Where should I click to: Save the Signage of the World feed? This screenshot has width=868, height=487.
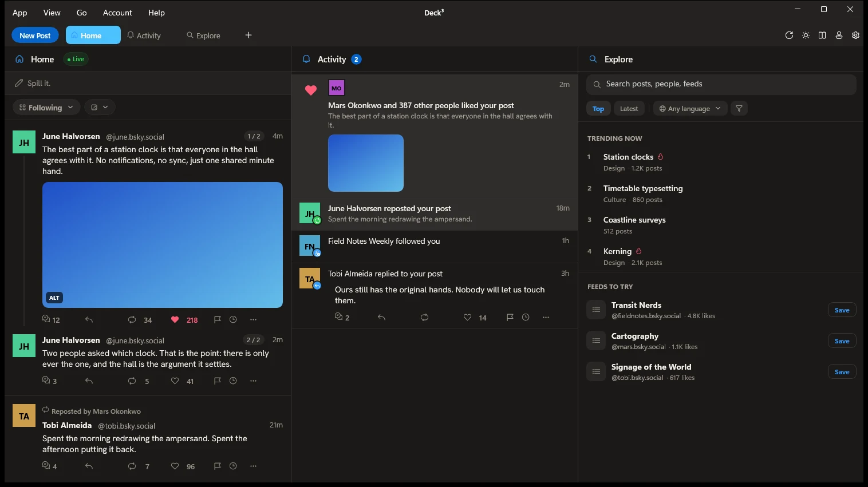coord(842,372)
